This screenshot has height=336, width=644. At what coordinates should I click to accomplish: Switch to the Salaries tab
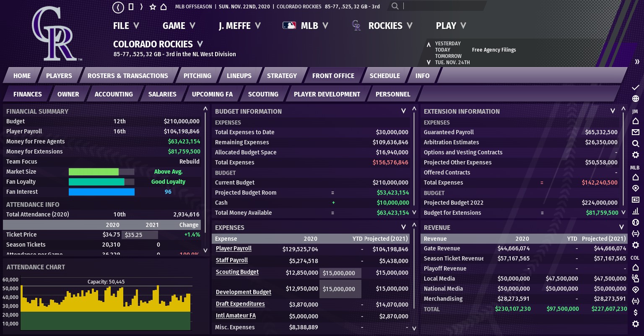coord(162,94)
